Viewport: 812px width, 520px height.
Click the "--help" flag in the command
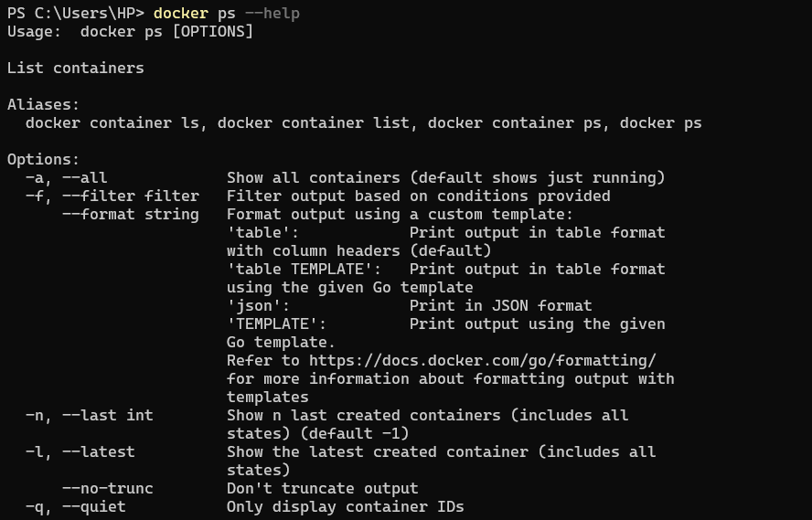click(272, 13)
